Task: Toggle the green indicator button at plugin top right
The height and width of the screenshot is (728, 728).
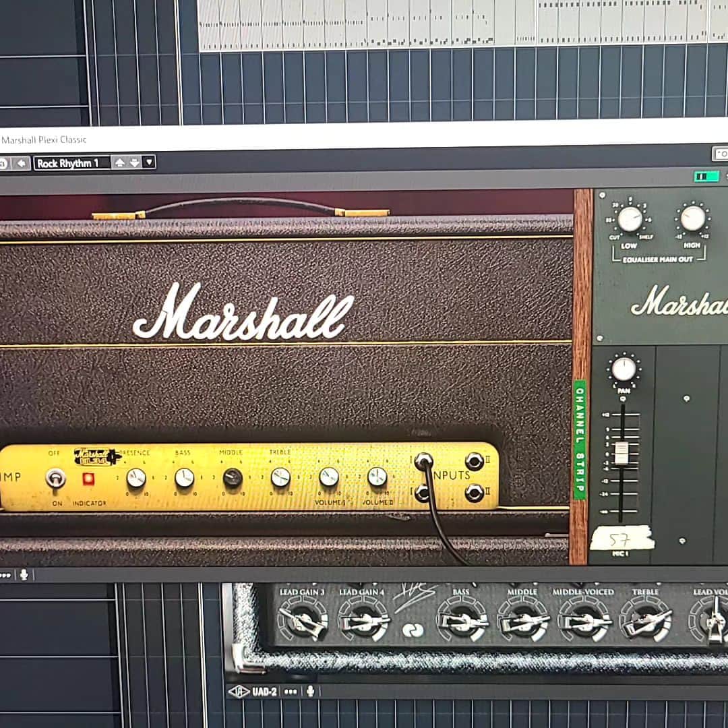Action: tap(706, 177)
